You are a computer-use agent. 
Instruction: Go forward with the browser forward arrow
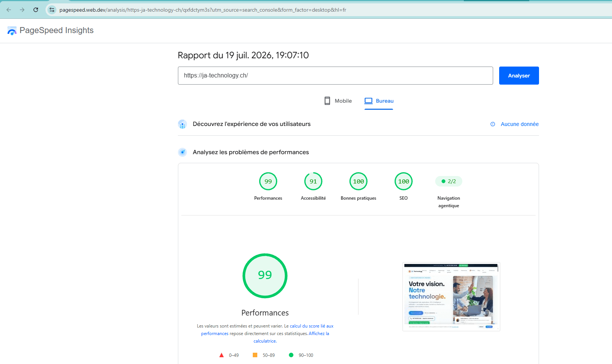(22, 10)
